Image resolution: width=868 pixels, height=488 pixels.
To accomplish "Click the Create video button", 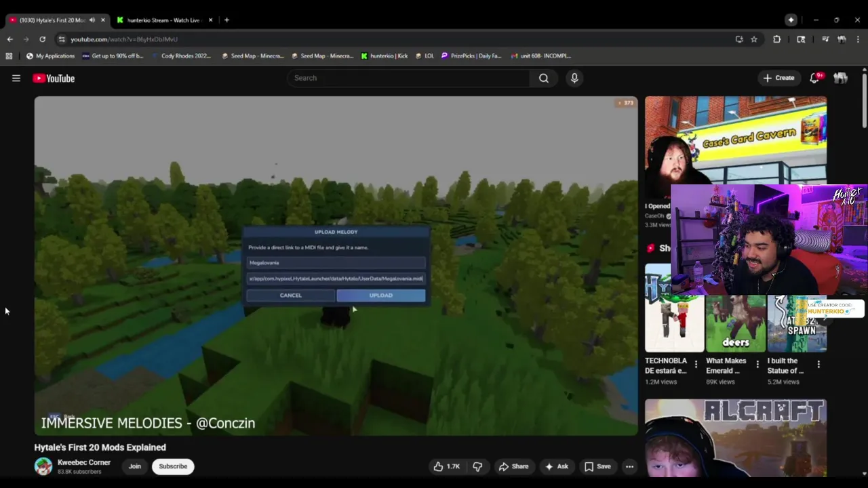I will tap(778, 78).
